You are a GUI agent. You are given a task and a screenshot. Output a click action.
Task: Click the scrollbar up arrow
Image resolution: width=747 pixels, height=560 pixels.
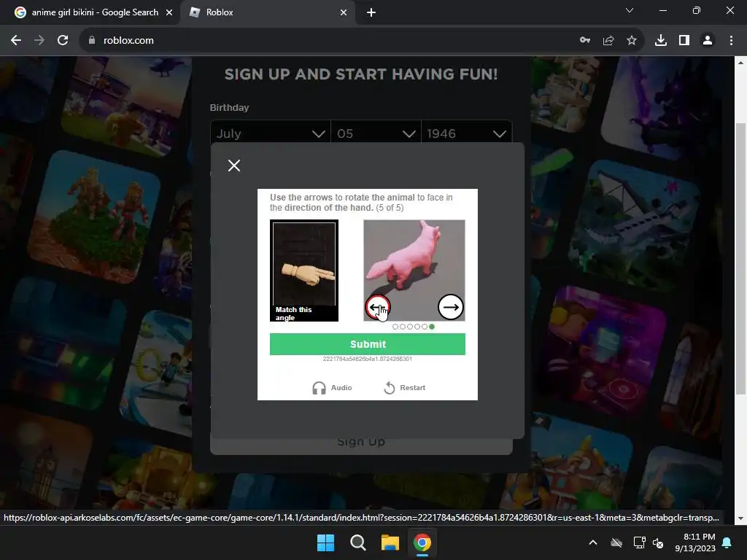[x=741, y=63]
